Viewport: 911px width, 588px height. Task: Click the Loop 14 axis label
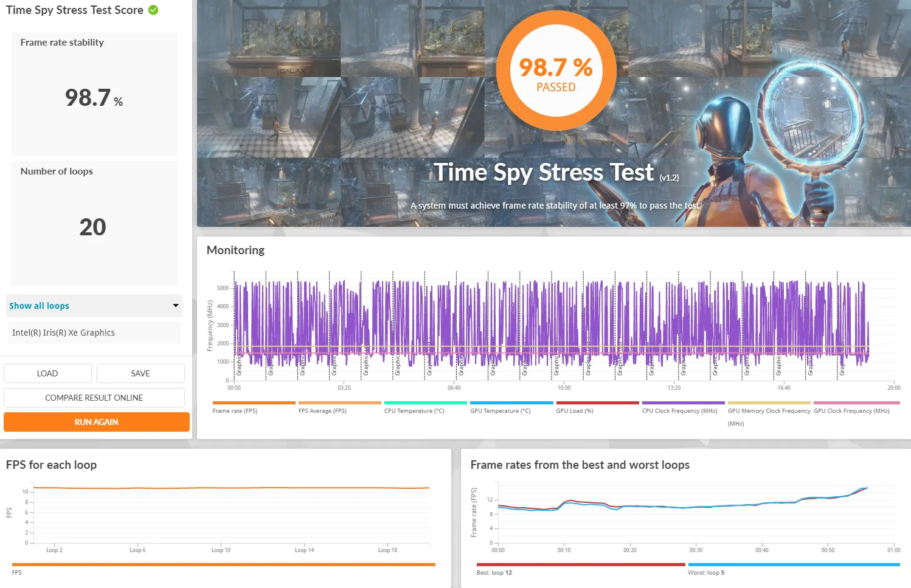(x=304, y=550)
